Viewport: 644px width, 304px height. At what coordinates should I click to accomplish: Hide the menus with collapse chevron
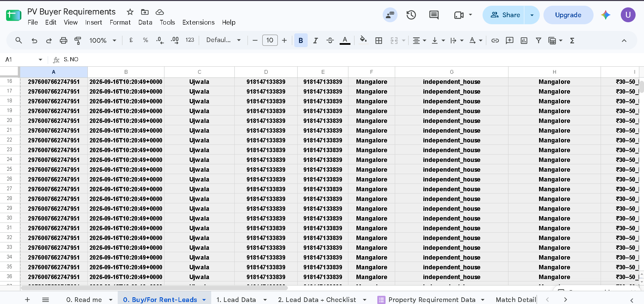[624, 40]
